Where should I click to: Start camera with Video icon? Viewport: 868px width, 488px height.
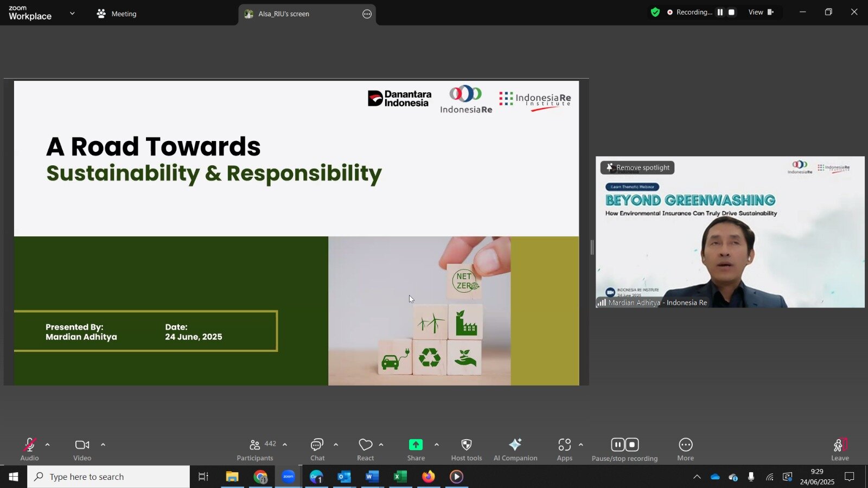click(x=82, y=445)
